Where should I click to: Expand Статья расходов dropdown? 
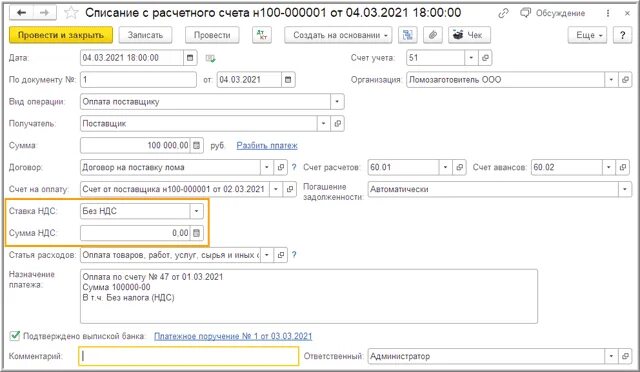click(267, 255)
